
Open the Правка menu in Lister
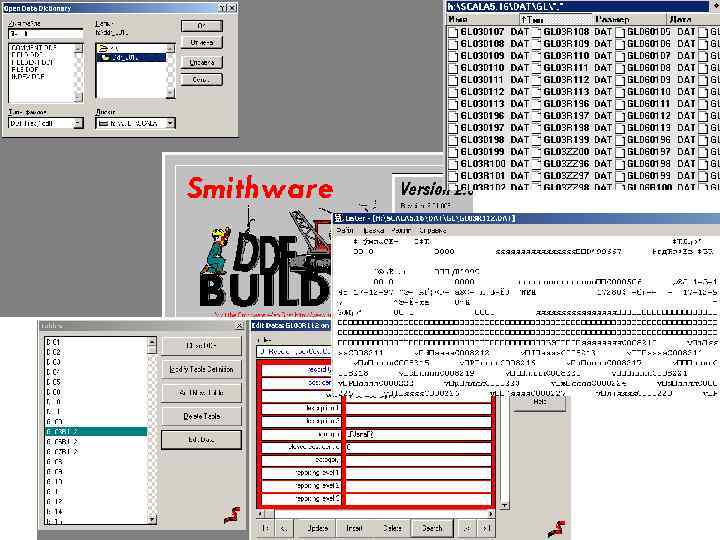[x=374, y=231]
